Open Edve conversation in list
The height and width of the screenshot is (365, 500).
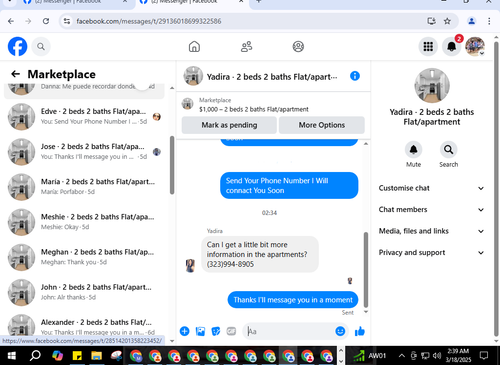[84, 116]
